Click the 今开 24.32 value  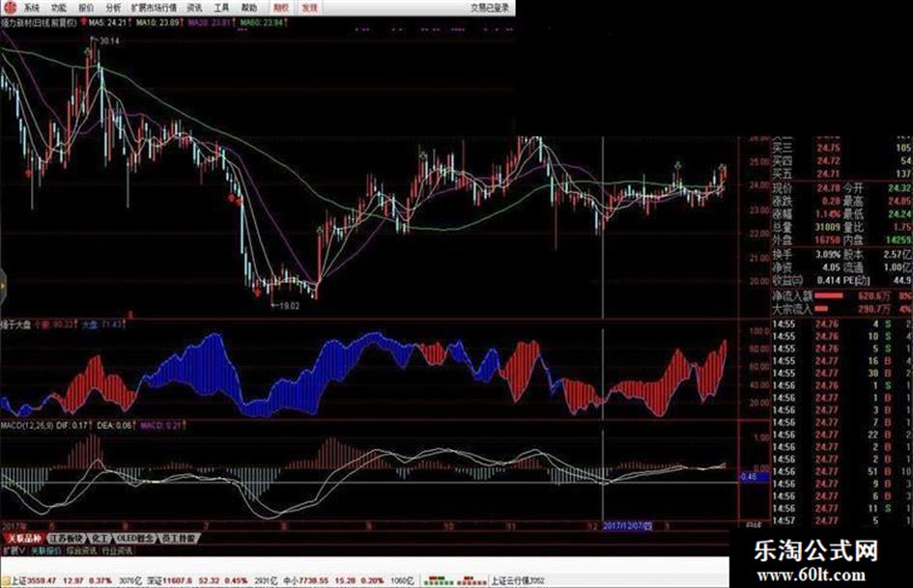[x=899, y=188]
